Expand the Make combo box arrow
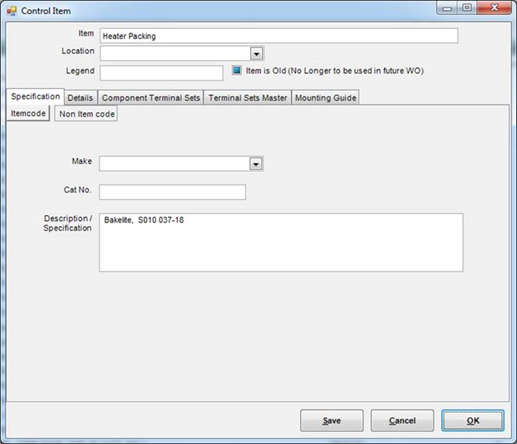Viewport: 517px width, 444px height. 256,164
